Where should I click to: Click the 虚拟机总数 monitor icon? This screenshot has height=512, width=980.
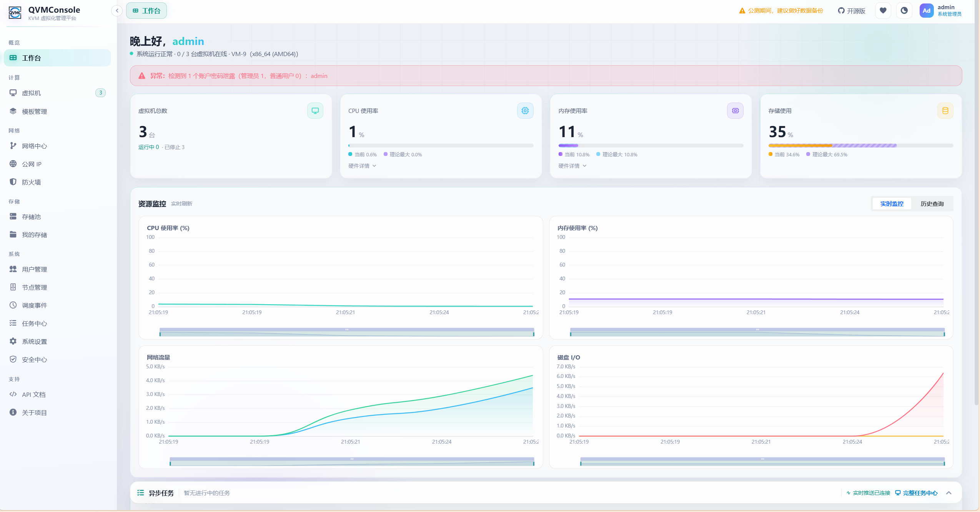[315, 111]
